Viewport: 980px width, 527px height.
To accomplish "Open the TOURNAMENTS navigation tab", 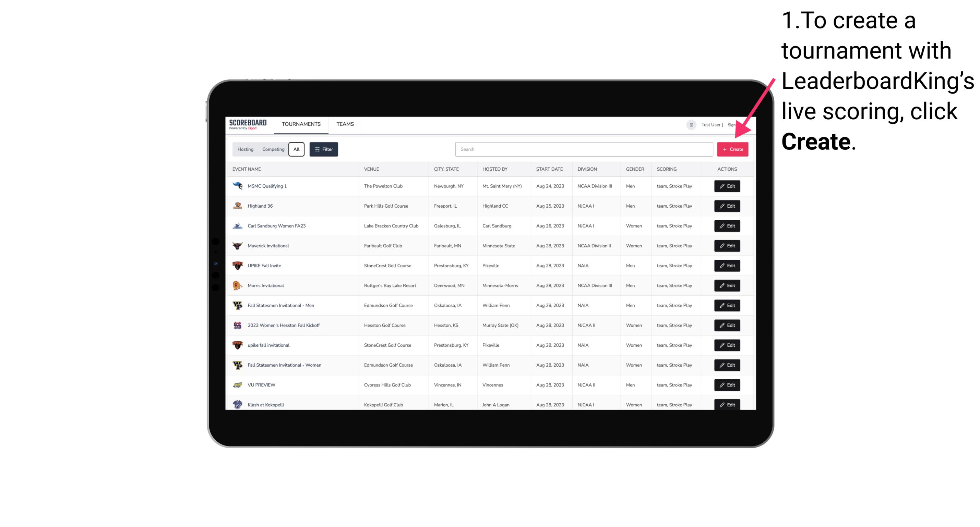I will (x=301, y=124).
